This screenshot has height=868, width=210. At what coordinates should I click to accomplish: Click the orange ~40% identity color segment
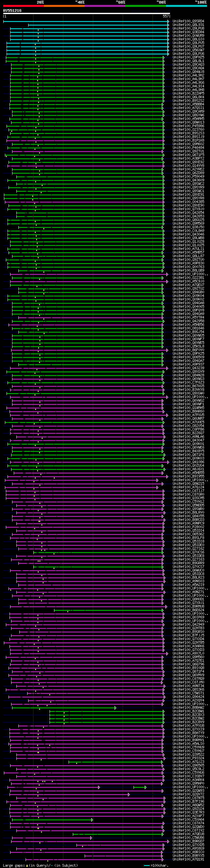coord(64,6)
